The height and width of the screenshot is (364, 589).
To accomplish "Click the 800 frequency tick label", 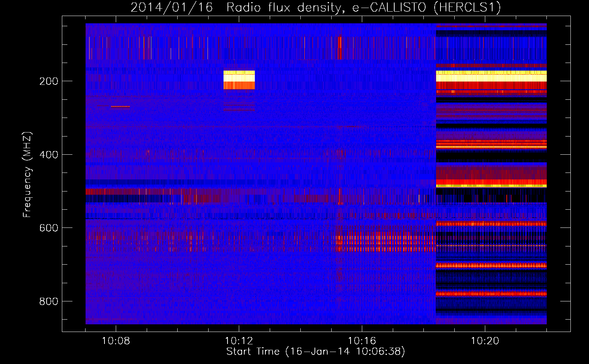I will pos(49,301).
